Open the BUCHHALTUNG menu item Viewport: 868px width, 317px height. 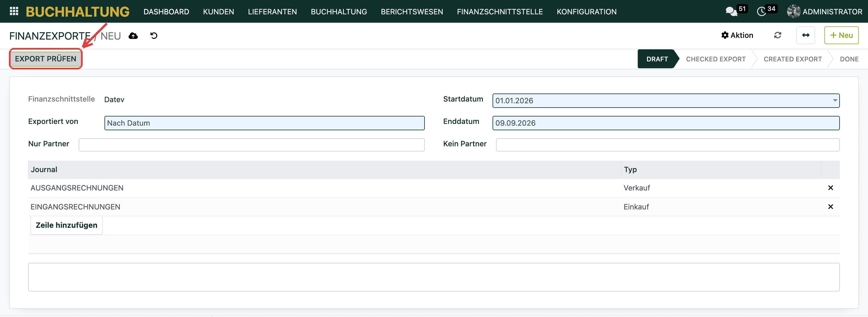339,12
